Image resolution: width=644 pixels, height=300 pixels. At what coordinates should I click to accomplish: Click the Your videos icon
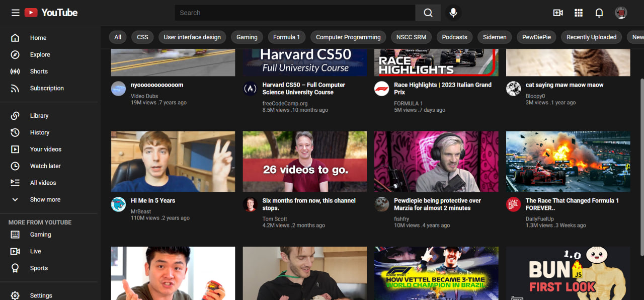15,149
